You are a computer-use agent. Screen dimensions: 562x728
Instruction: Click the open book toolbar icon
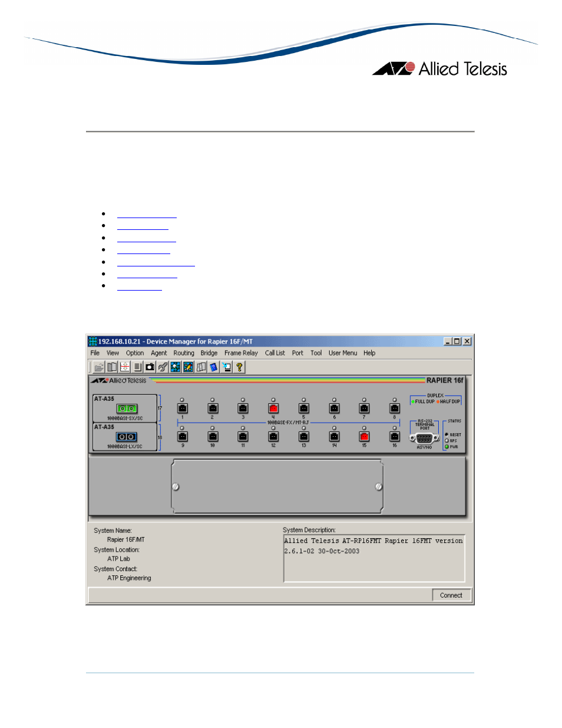pyautogui.click(x=112, y=367)
